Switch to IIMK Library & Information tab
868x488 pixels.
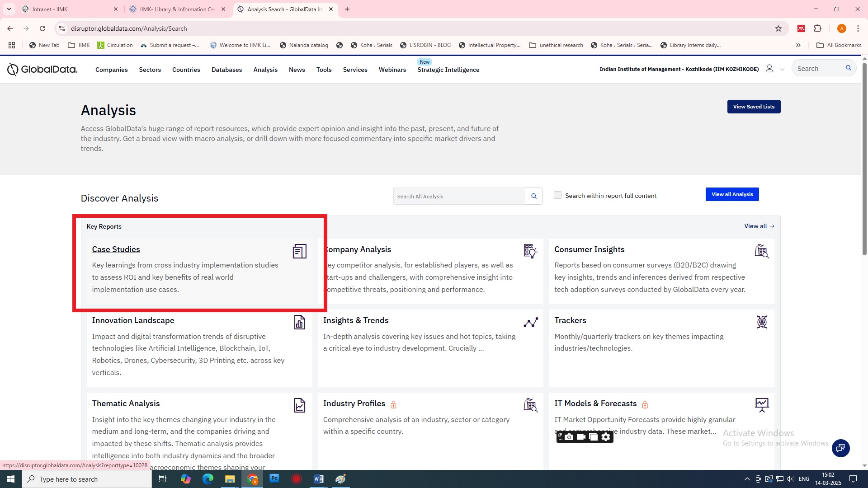(x=176, y=9)
